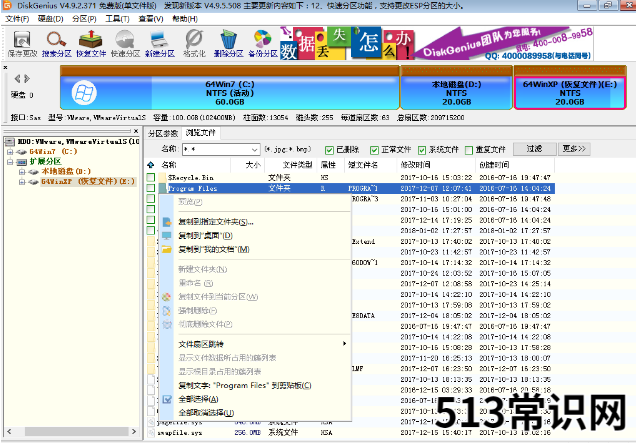Open the 文件扇区跳转 submenu arrow
636x443 pixels.
tap(344, 344)
